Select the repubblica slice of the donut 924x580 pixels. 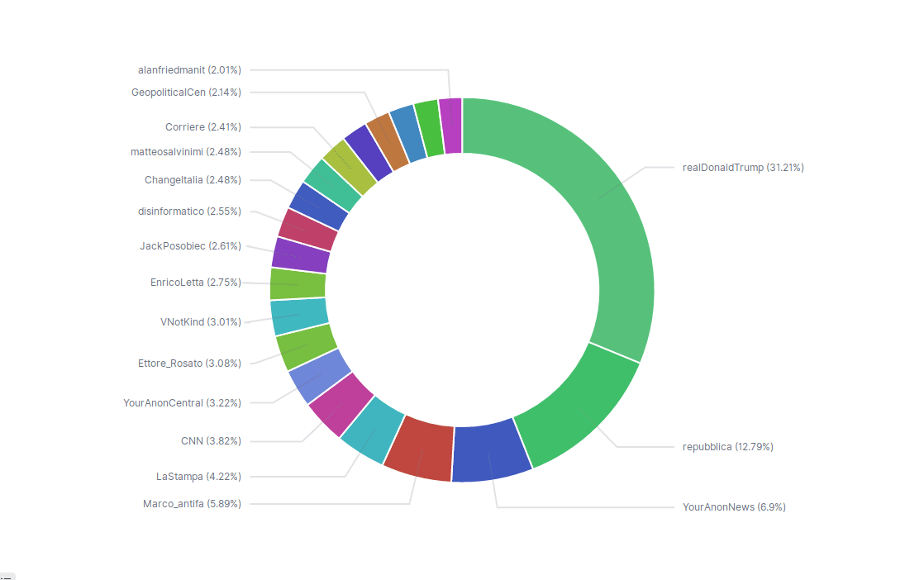point(579,406)
